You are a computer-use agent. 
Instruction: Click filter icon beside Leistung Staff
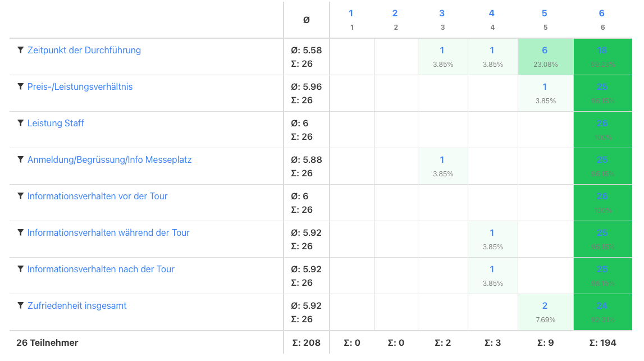coord(21,124)
